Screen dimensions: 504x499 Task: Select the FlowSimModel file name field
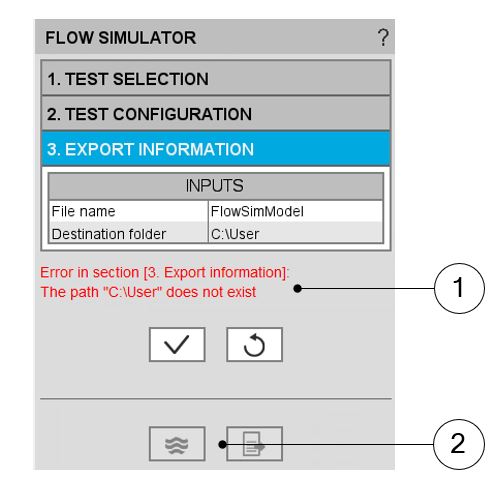296,211
